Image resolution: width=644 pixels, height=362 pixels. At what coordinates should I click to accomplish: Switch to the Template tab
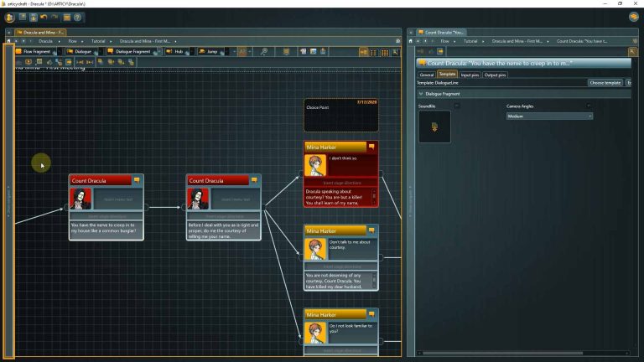[447, 75]
